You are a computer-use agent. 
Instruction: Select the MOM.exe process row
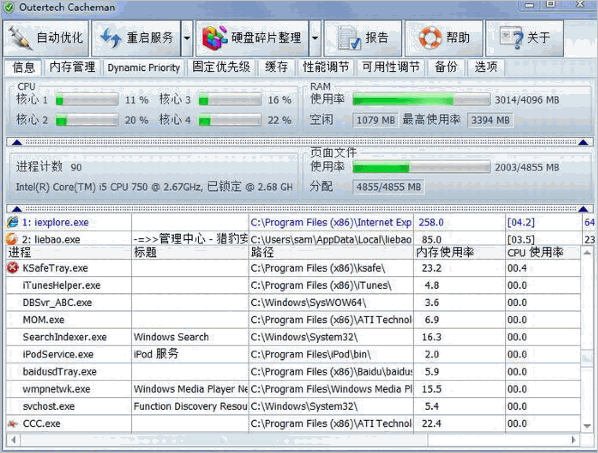pyautogui.click(x=293, y=320)
